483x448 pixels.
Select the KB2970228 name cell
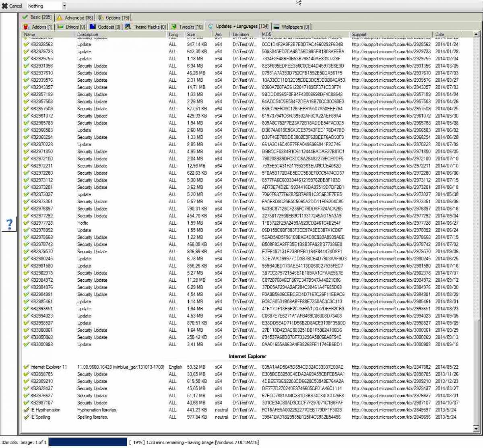click(41, 145)
